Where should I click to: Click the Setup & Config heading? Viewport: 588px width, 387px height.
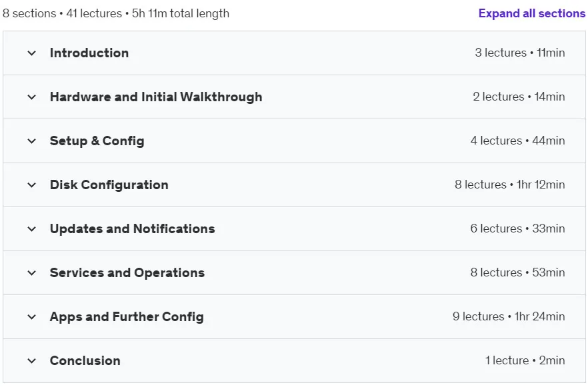coord(97,141)
